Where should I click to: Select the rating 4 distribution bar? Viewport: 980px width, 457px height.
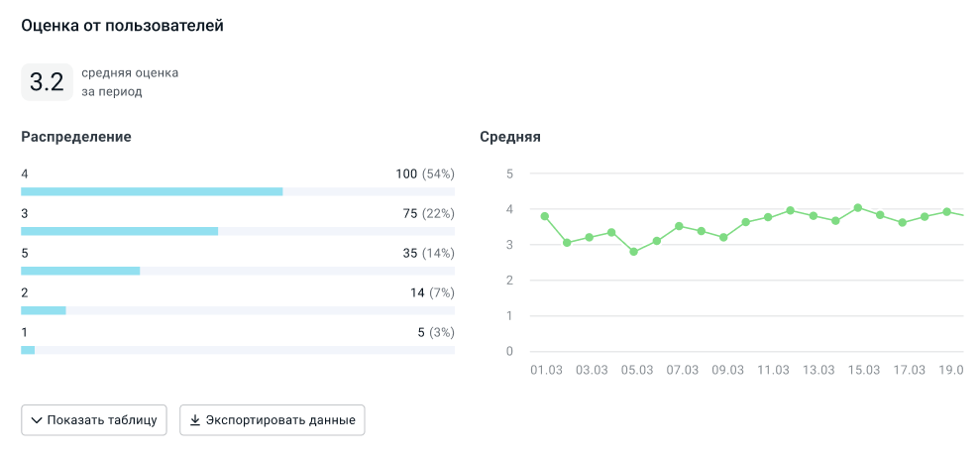152,191
